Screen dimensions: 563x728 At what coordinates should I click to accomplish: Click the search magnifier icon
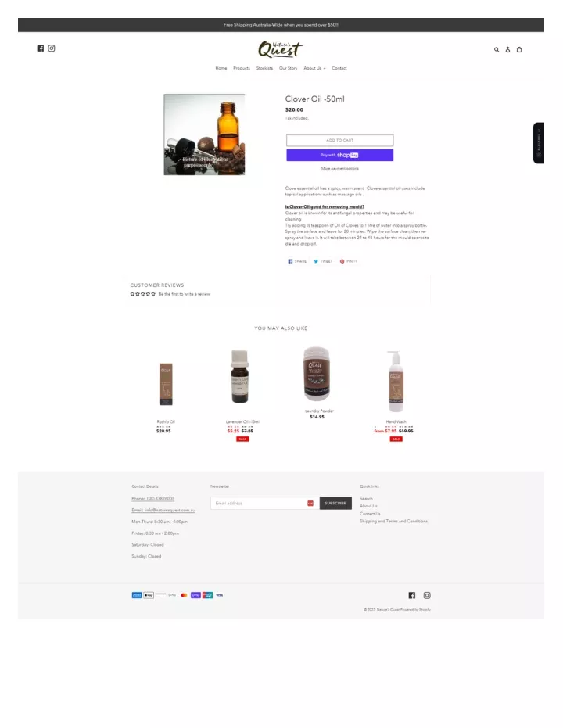(x=497, y=50)
